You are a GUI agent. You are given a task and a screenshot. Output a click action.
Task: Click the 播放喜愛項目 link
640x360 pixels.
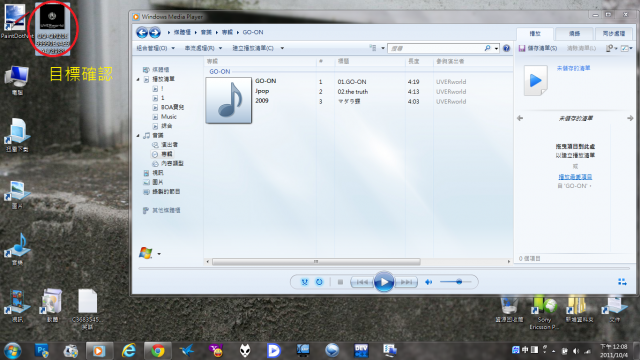(575, 177)
